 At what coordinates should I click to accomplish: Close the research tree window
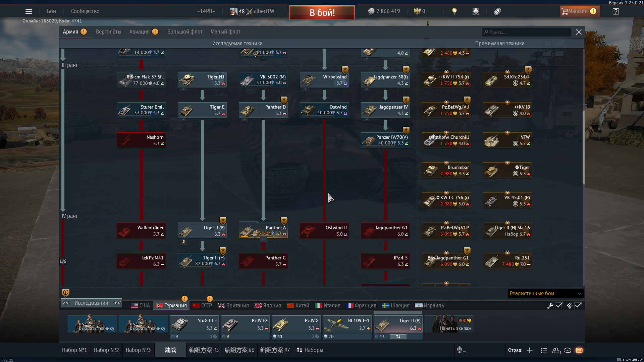tap(579, 32)
